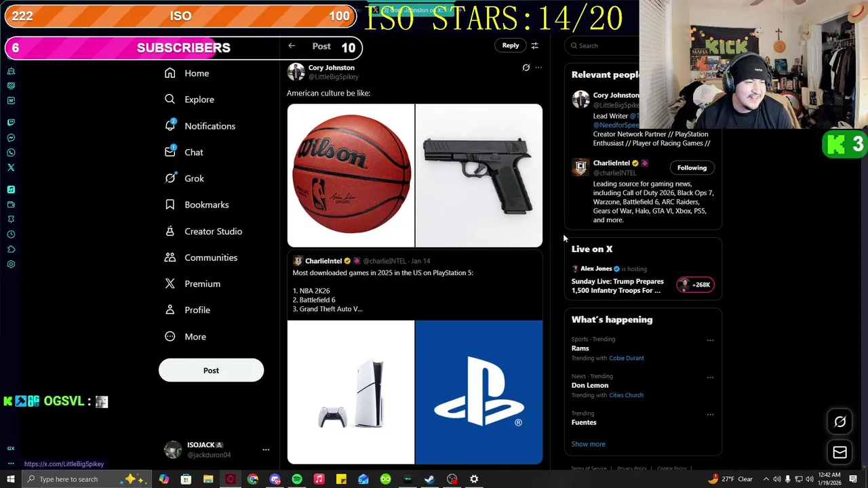Click the +268K listeners badge

tap(695, 285)
